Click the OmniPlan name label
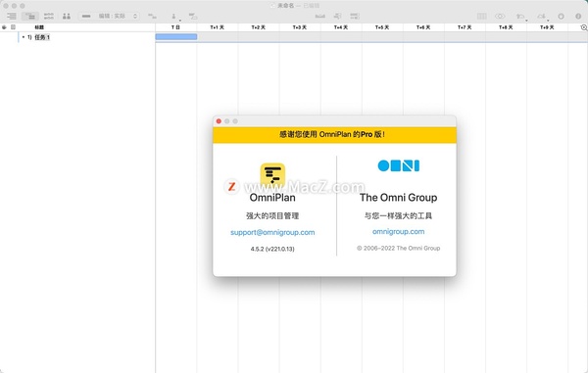Screen dimensions: 588x373 click(x=272, y=198)
